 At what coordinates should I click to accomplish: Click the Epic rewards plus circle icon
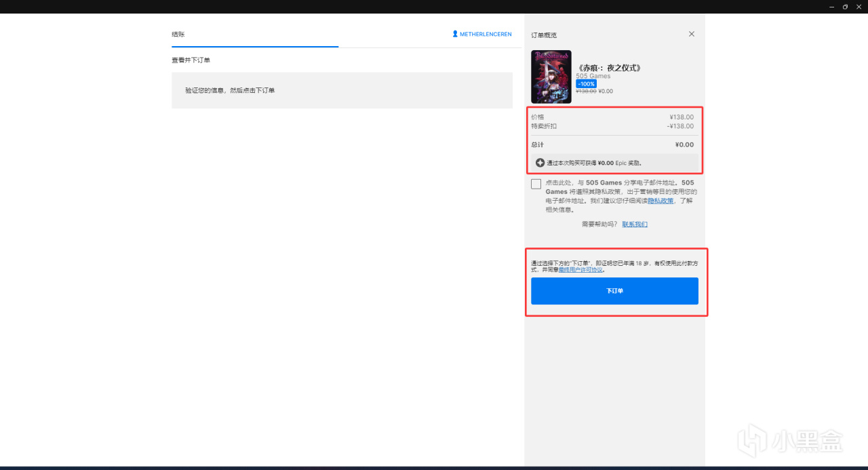coord(540,163)
